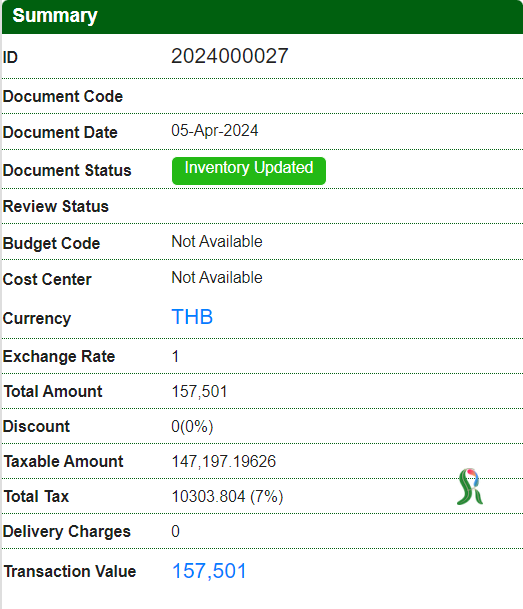Select the Document Date value 05-Apr-2024

(x=215, y=130)
